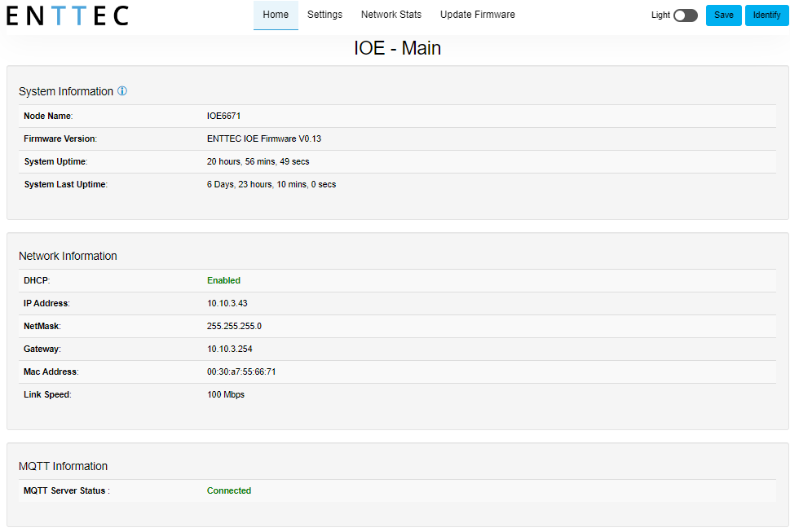Select the ENTTEC IOE Firmware V0.13 text

264,139
